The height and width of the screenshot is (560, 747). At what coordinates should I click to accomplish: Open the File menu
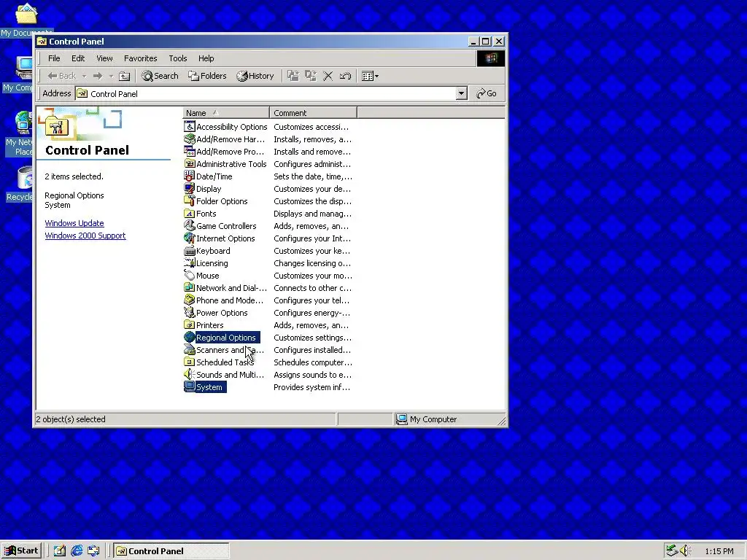point(54,58)
